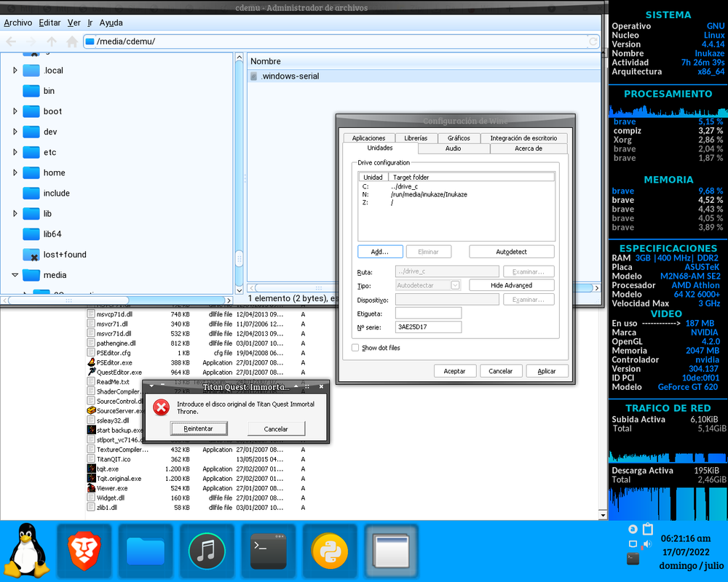Open the Archivo menu

(17, 23)
